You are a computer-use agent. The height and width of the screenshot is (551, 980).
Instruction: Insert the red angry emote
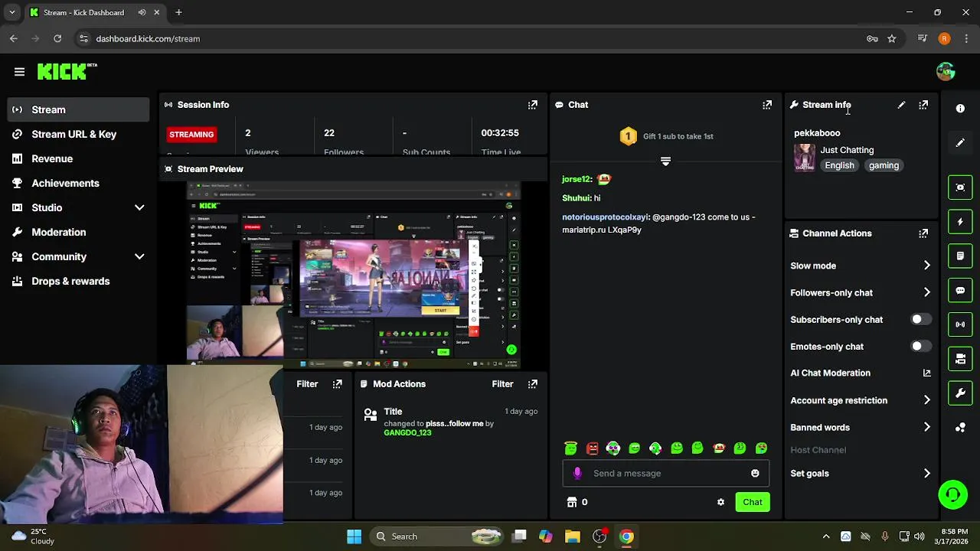pyautogui.click(x=592, y=448)
